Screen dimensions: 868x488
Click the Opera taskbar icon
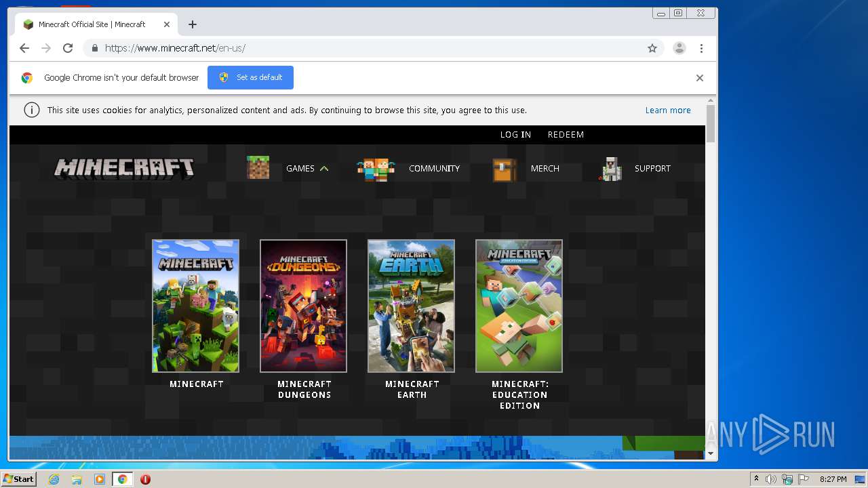145,479
